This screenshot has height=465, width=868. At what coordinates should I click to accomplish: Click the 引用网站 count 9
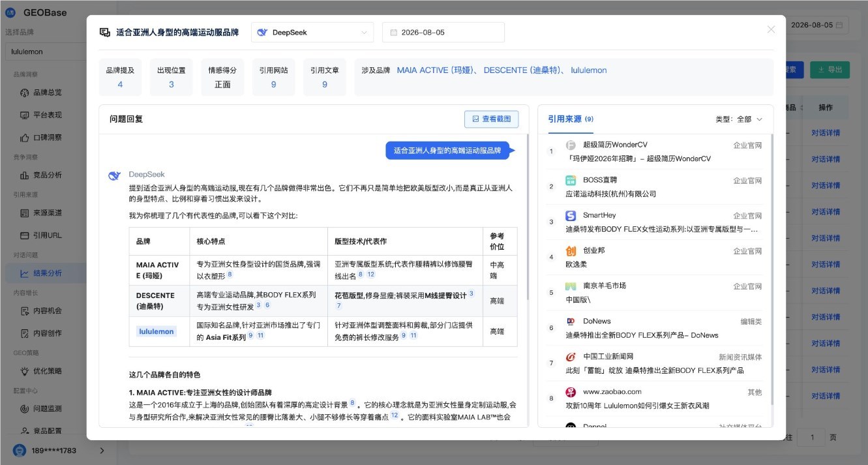pos(273,84)
